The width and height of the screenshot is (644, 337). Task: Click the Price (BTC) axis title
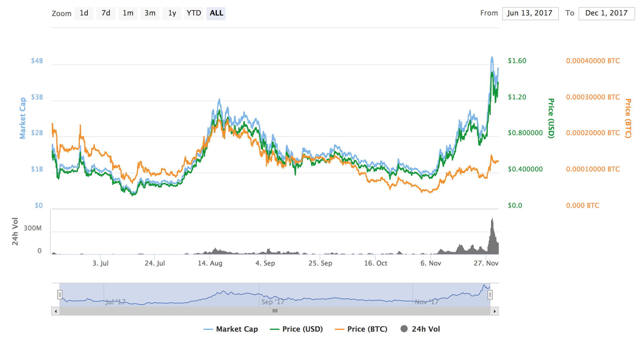point(628,118)
